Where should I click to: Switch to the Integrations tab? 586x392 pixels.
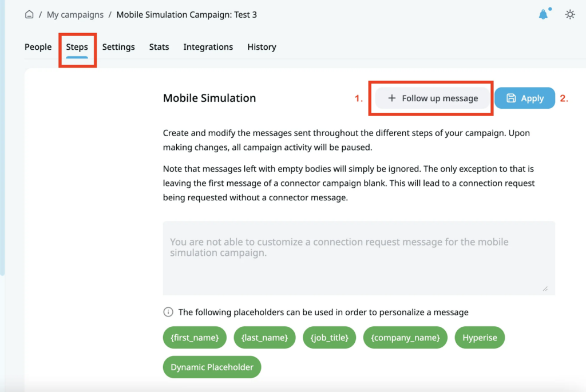pos(208,47)
